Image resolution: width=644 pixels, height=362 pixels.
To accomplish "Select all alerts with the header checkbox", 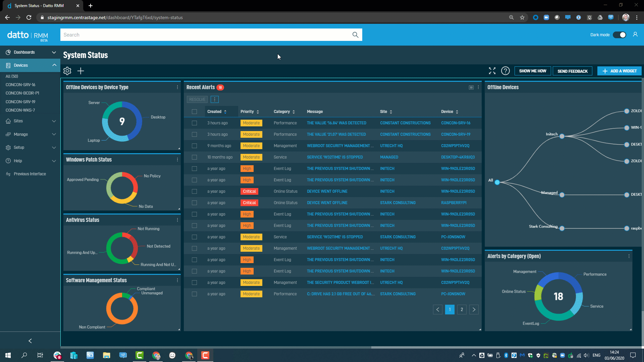I will (x=195, y=112).
